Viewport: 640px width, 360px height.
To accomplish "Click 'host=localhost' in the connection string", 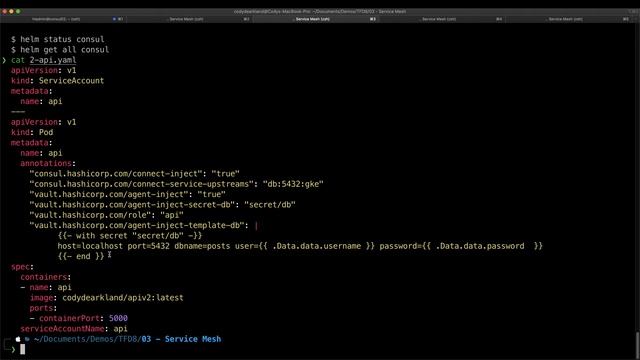I will [x=90, y=246].
